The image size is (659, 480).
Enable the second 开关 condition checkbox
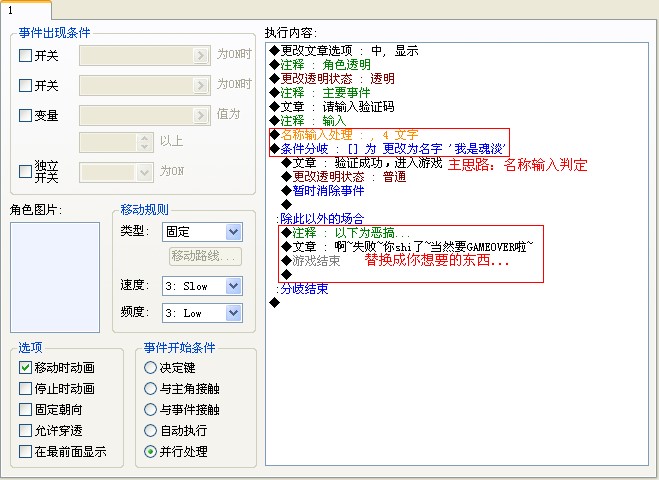pos(25,85)
